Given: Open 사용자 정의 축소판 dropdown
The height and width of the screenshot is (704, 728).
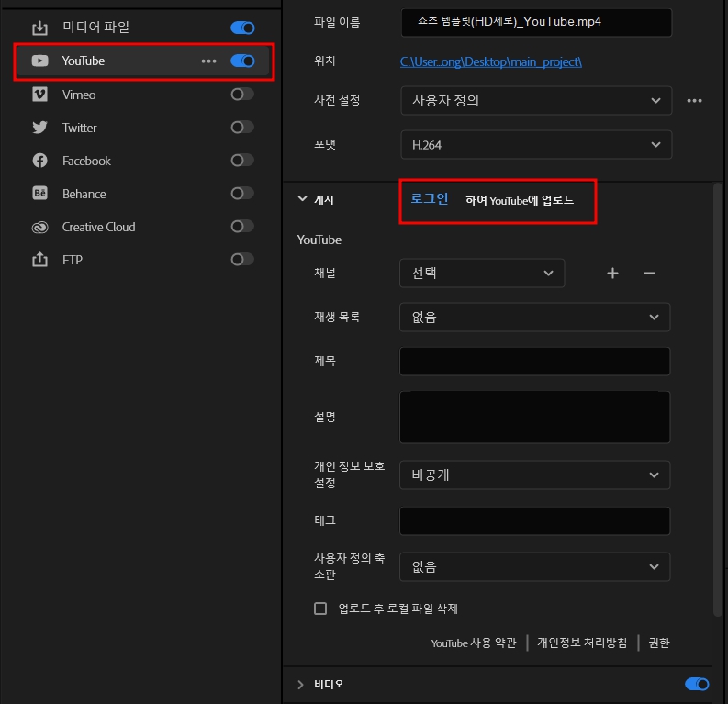Looking at the screenshot, I should (x=534, y=566).
